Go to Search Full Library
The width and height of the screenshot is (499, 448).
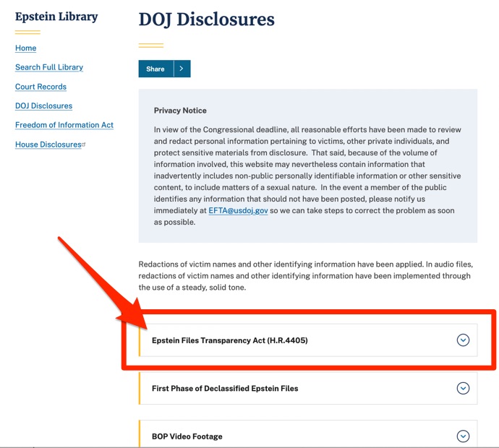(49, 67)
